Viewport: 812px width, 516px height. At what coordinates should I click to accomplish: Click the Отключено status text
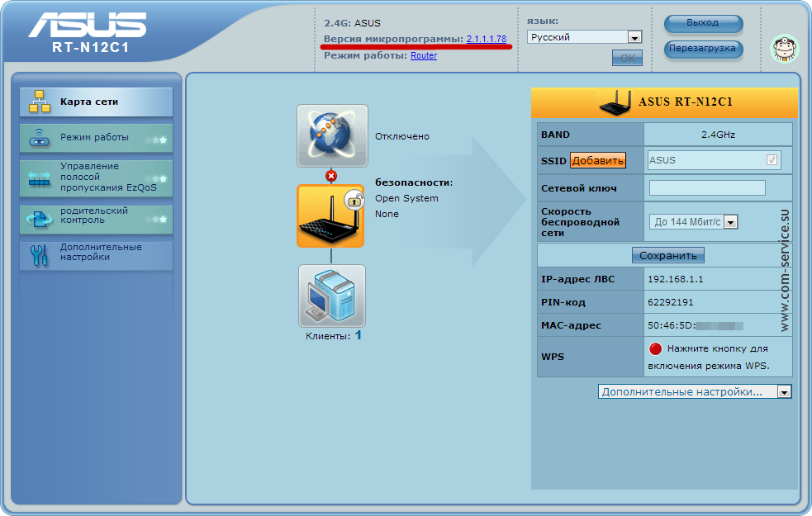(402, 136)
